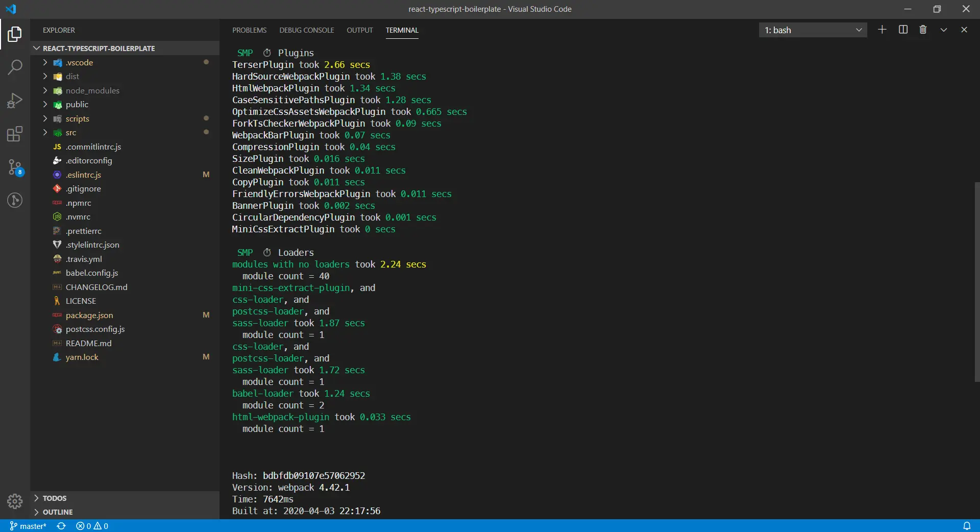
Task: Open the .prettierrc file
Action: pos(125,231)
